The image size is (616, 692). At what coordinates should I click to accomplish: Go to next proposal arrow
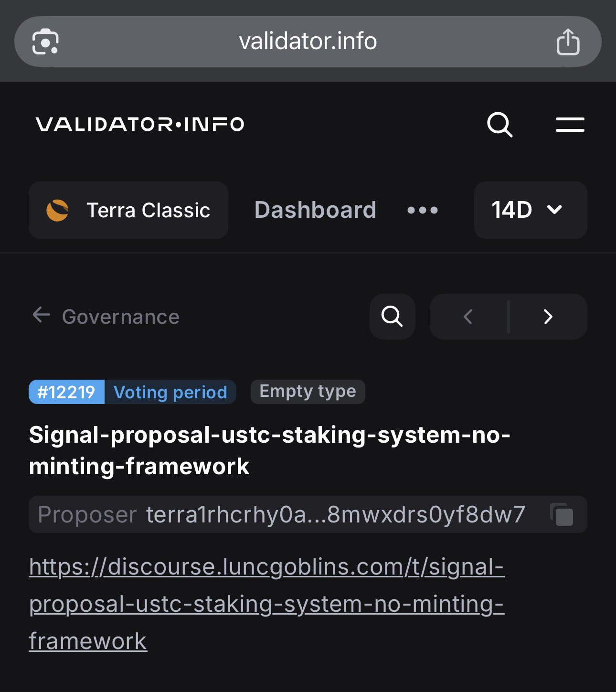[548, 317]
